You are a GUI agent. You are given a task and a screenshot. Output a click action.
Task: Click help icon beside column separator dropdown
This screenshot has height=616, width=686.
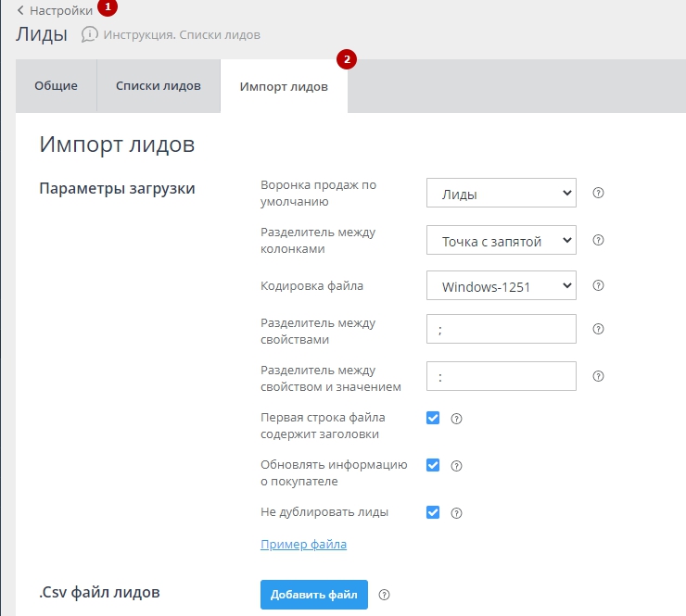click(x=598, y=240)
